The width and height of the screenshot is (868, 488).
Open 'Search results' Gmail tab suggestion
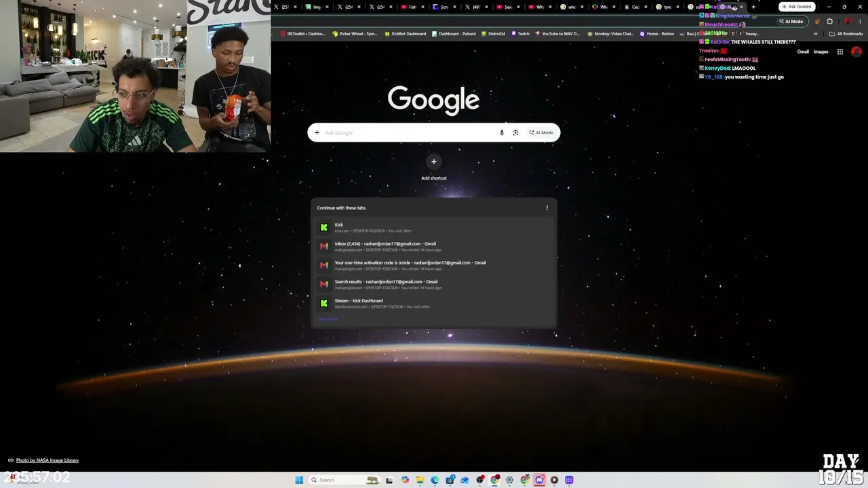point(433,285)
